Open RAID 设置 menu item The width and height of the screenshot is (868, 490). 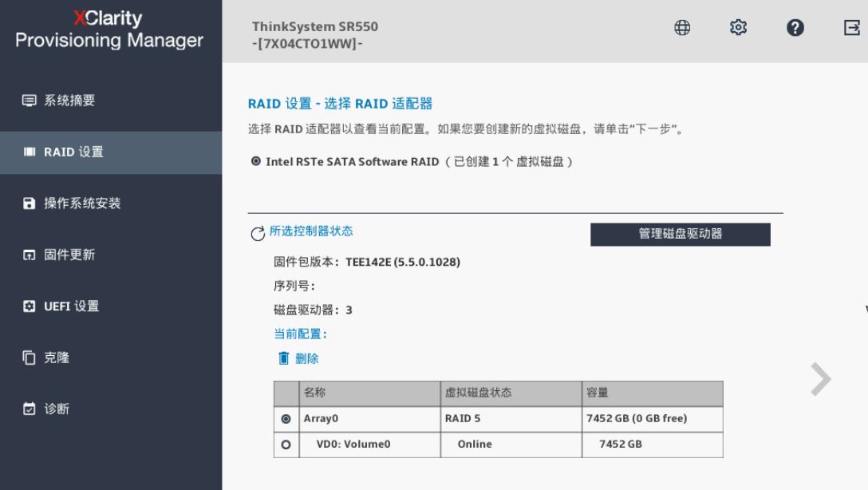click(111, 152)
